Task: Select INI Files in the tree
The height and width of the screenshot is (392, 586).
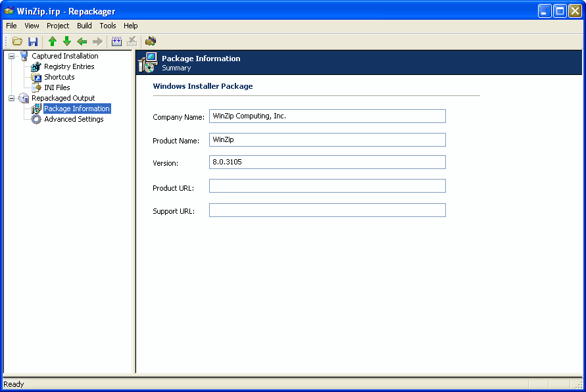Action: (57, 87)
